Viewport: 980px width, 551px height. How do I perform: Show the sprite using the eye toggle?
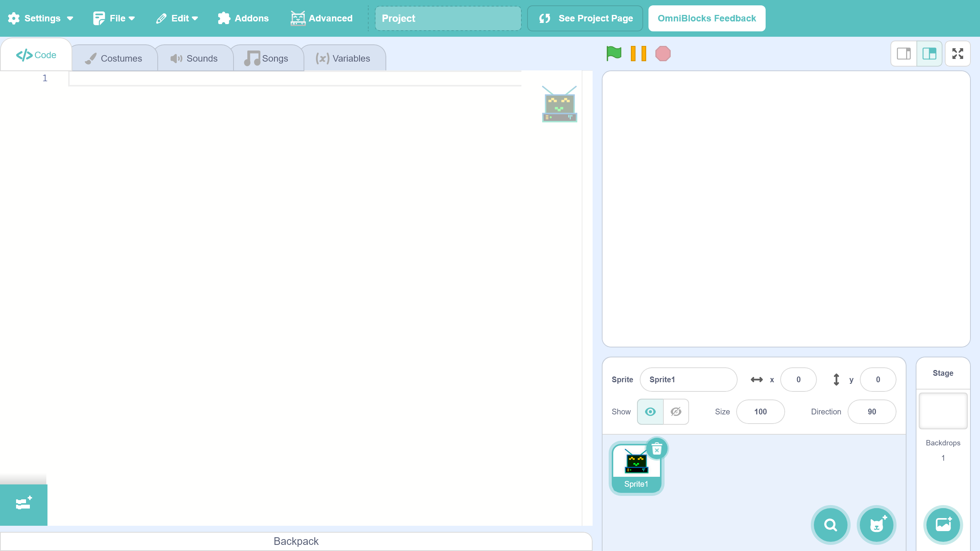[x=650, y=412]
